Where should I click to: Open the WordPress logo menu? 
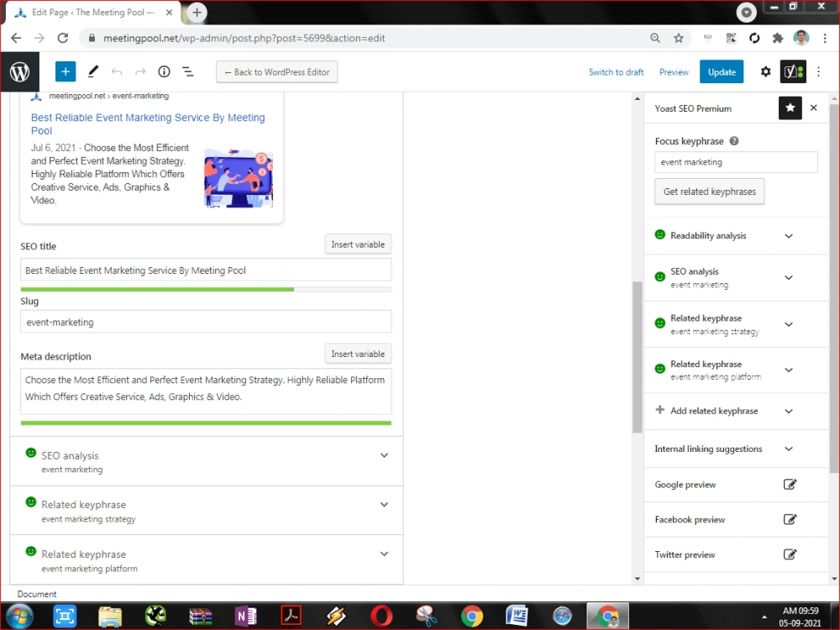pos(20,71)
